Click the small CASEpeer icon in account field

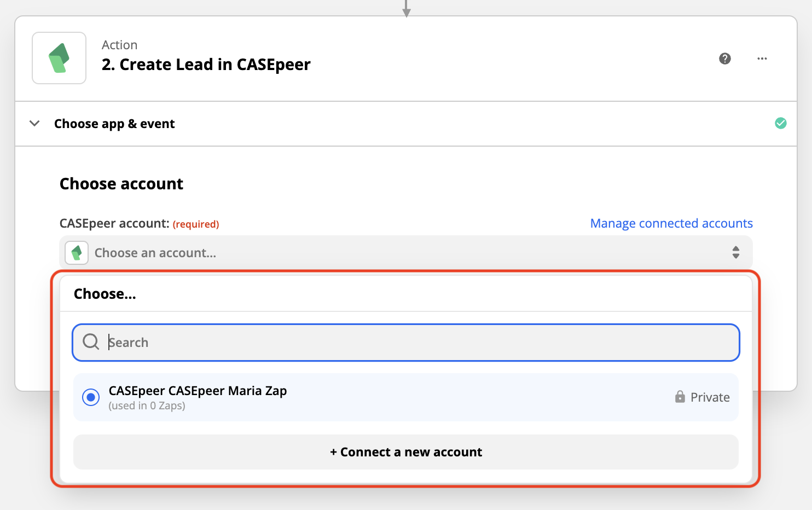pos(77,253)
